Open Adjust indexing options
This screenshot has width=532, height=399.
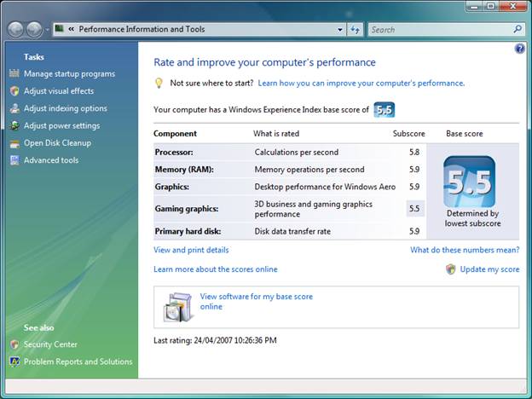click(66, 108)
